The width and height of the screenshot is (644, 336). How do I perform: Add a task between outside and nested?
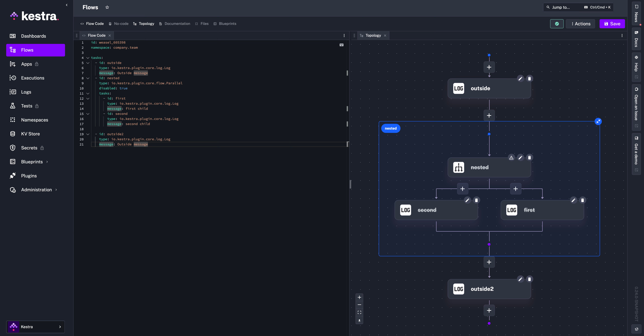click(489, 115)
